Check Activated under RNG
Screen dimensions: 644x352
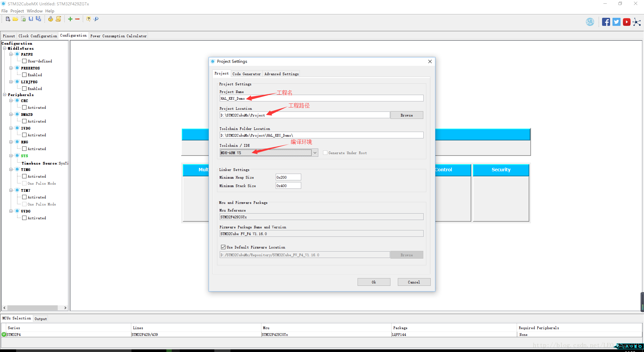24,149
